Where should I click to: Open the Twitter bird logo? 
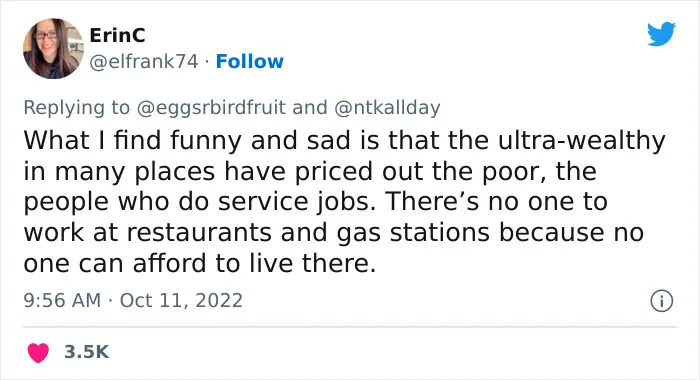(661, 33)
